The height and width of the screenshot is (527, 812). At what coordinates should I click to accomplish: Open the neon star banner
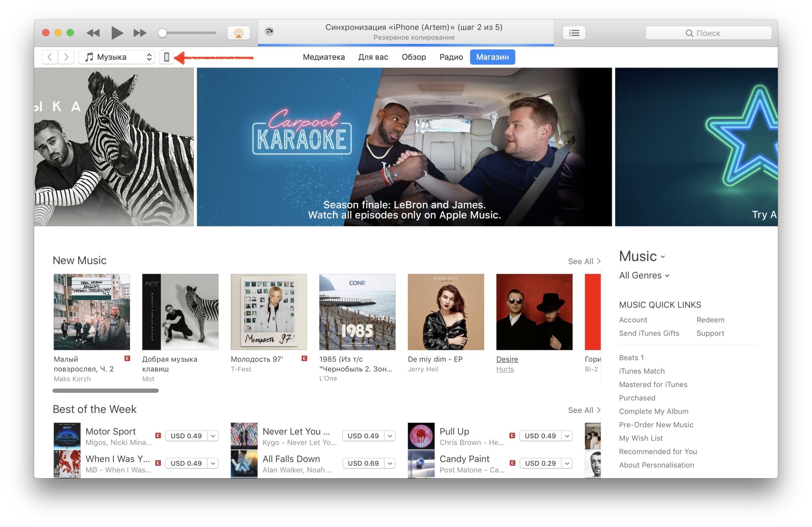696,147
